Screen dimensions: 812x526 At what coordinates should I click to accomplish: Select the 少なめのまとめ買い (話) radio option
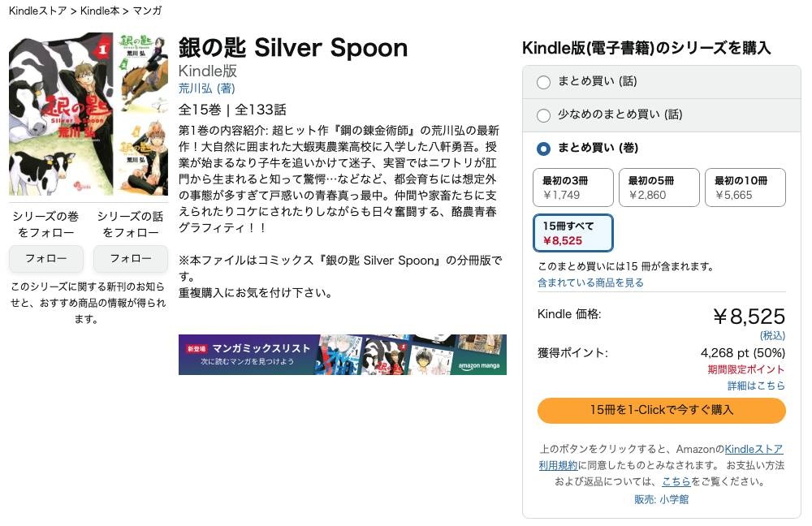544,115
